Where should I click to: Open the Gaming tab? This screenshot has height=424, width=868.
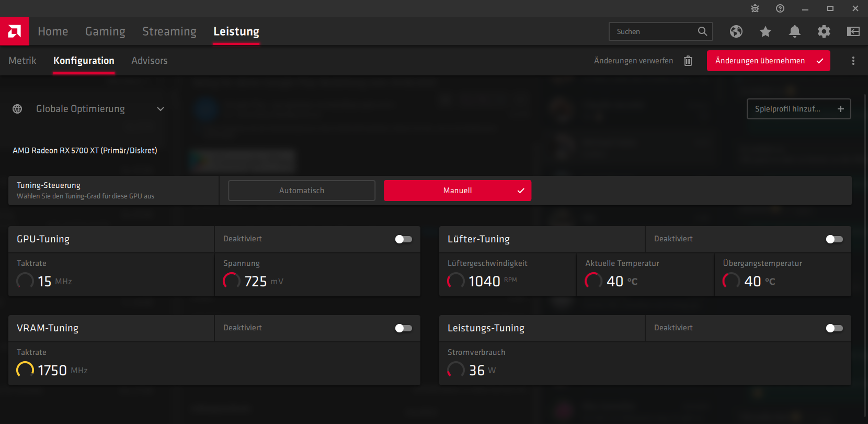(x=105, y=31)
